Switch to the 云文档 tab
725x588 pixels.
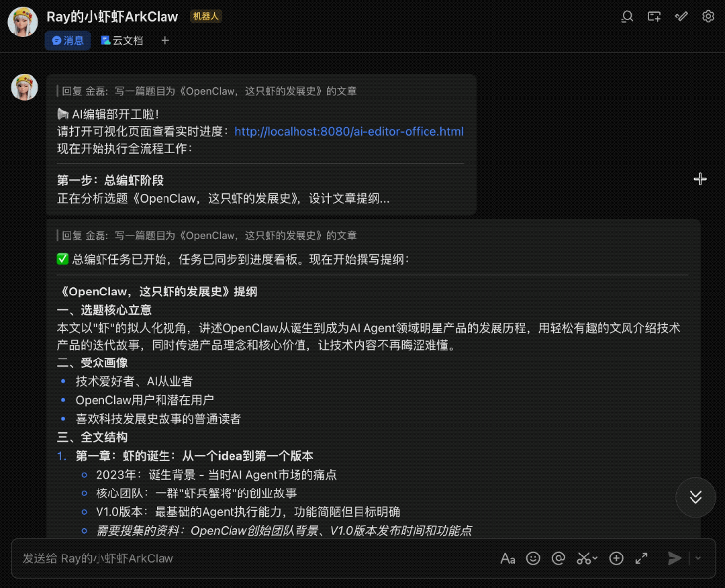(122, 40)
